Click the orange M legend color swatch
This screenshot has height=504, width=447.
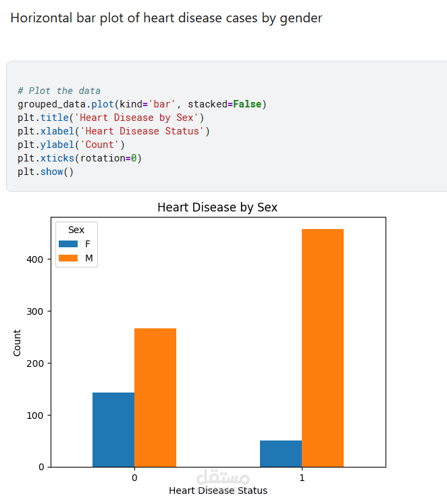pos(68,257)
